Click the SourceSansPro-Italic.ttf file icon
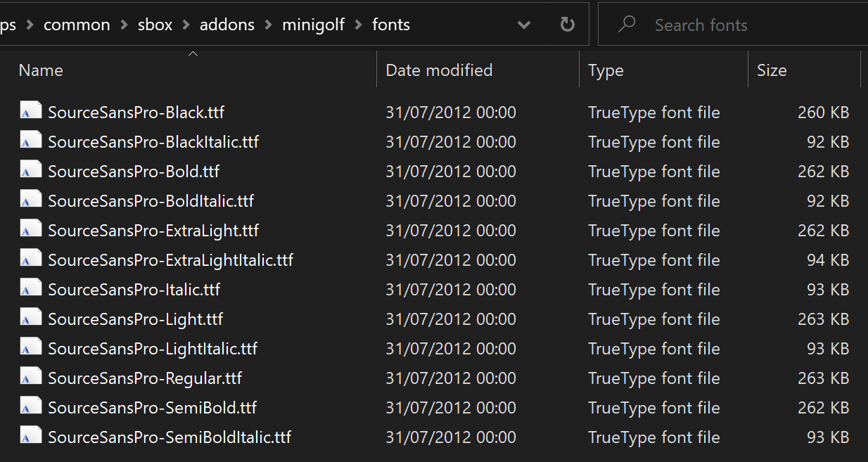This screenshot has width=868, height=462. point(30,289)
